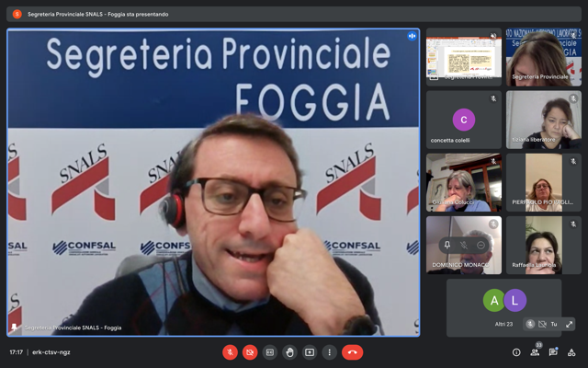Click 'Segreteria Provinciale SNALS - Foggia sta presentando' banner text
The height and width of the screenshot is (368, 588).
coord(98,15)
